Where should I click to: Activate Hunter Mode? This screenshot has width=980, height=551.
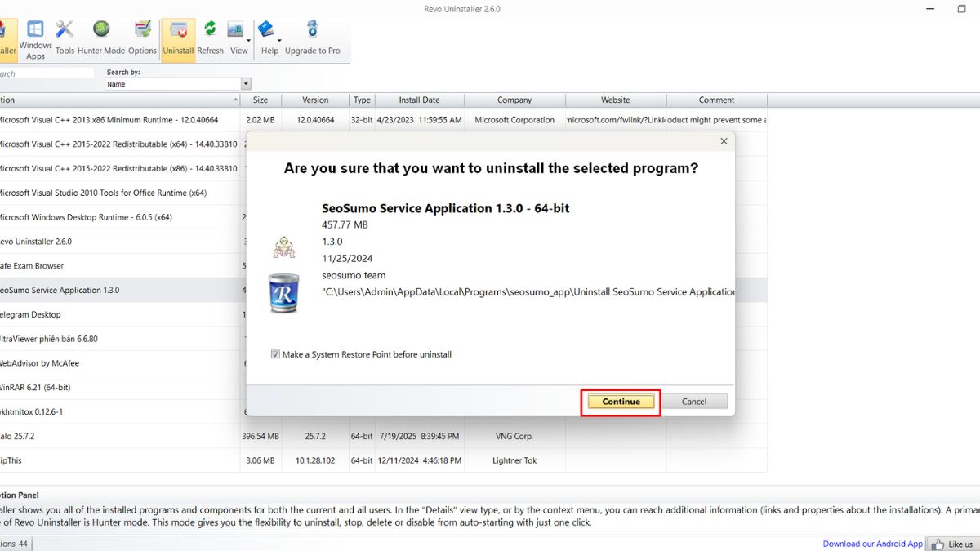(x=101, y=39)
